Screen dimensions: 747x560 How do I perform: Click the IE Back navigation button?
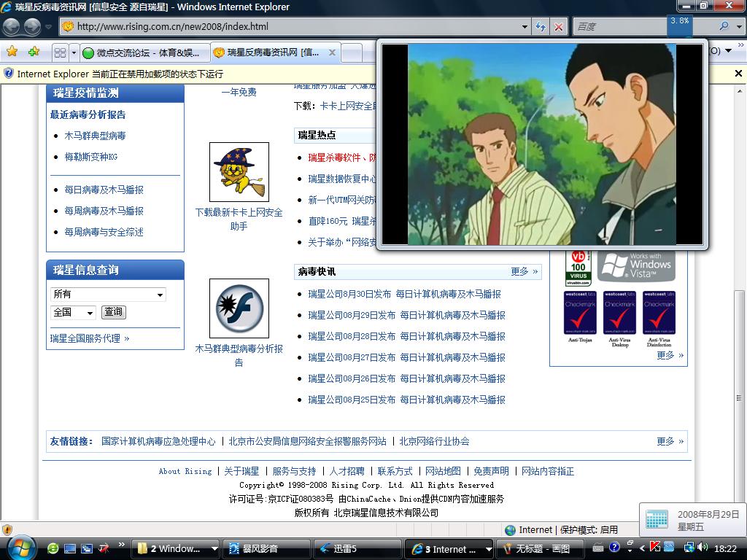(x=12, y=26)
